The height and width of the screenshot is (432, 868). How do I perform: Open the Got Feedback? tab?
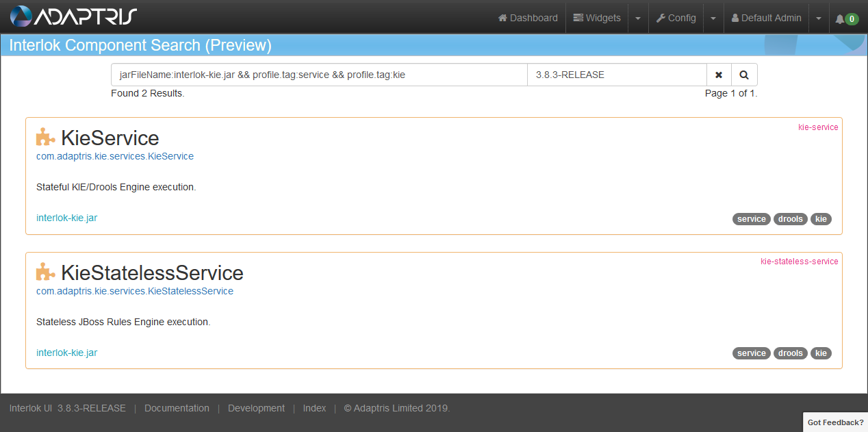pyautogui.click(x=835, y=422)
